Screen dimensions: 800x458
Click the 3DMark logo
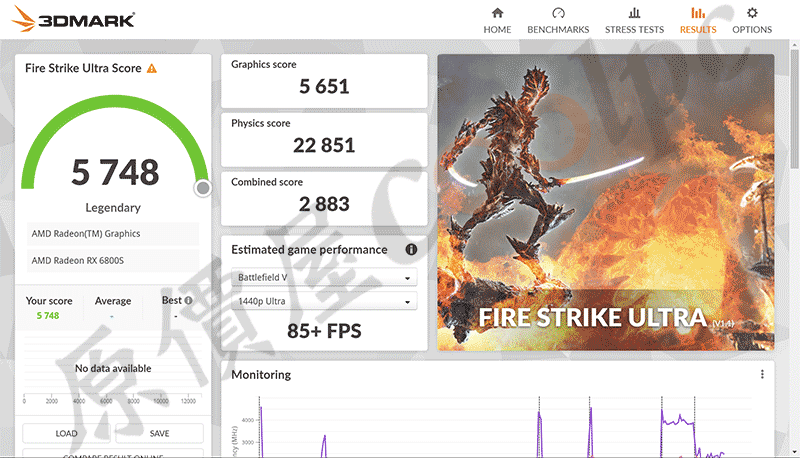pos(73,18)
